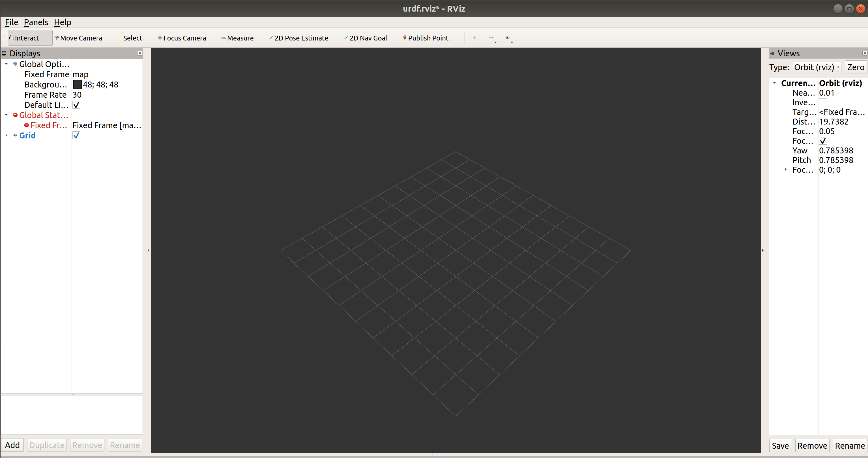Choose the Select tool
Image resolution: width=868 pixels, height=458 pixels.
point(130,38)
